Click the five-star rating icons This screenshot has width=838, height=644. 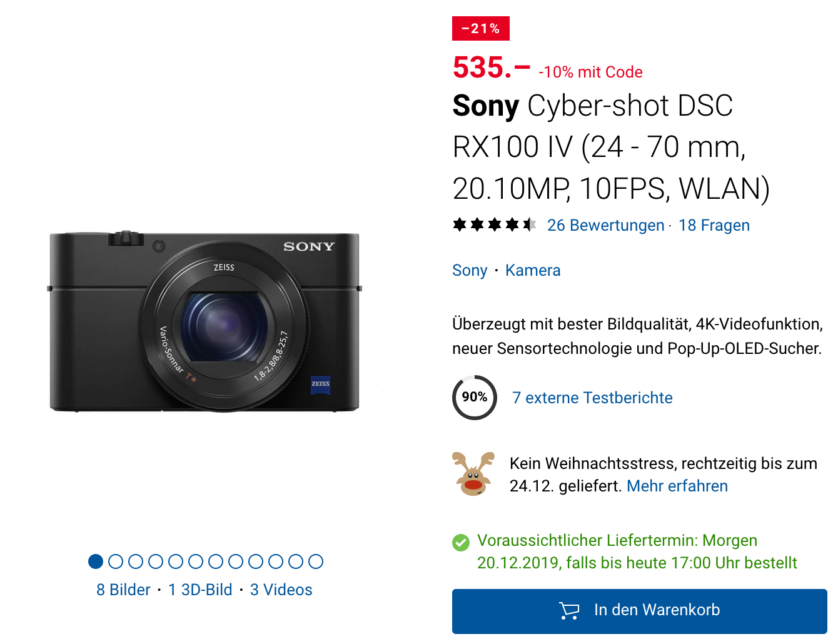(494, 224)
